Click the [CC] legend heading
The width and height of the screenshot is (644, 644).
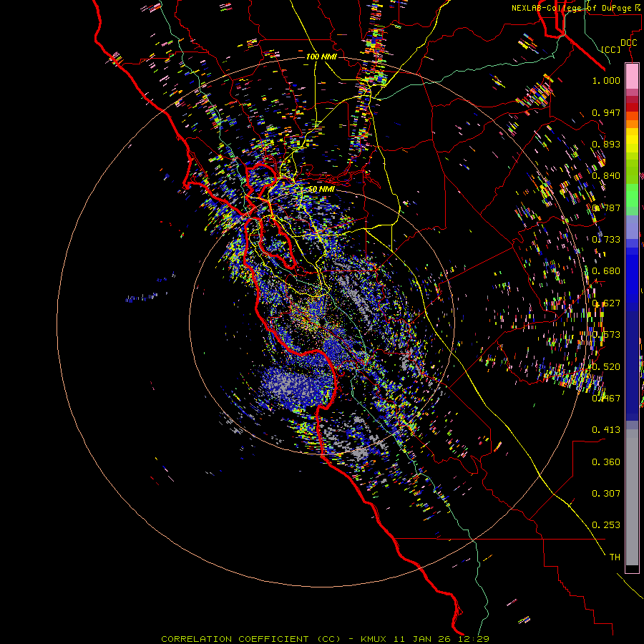[611, 49]
